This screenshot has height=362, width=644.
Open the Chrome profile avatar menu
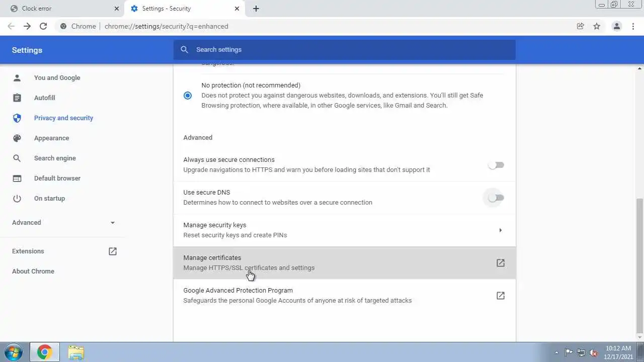click(616, 26)
